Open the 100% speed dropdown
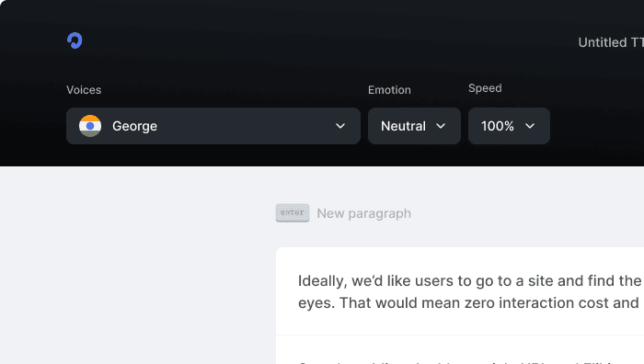644x364 pixels. [509, 126]
